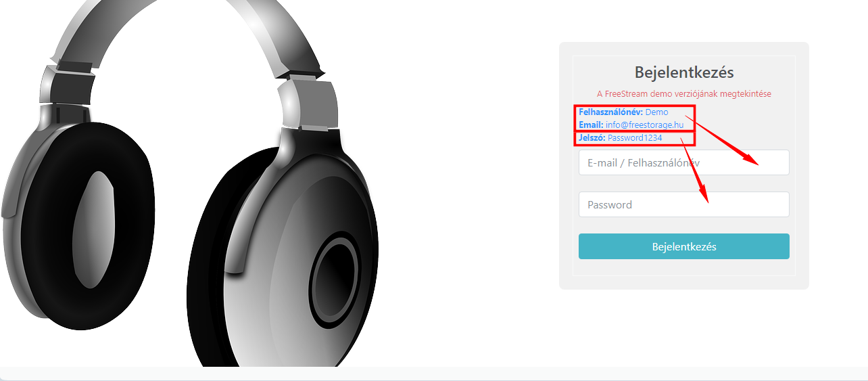Click the Felhasználónév: label
Viewport: 868px width, 381px height.
tap(610, 112)
